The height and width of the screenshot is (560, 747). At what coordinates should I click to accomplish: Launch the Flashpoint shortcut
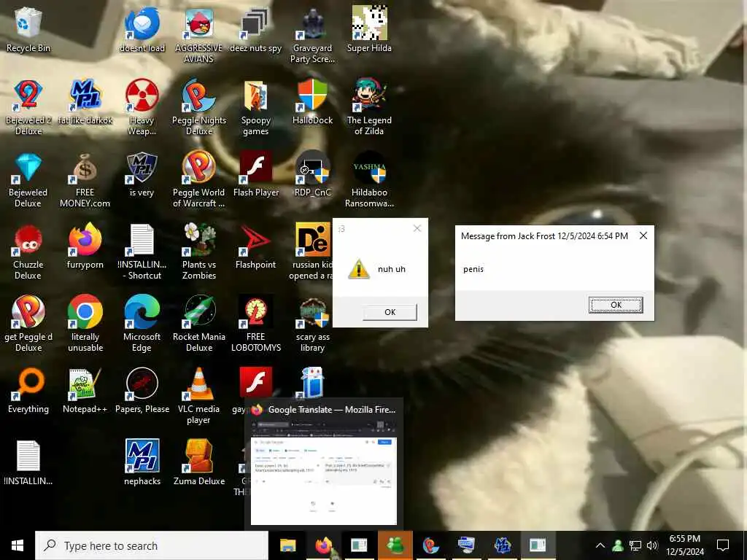point(255,246)
